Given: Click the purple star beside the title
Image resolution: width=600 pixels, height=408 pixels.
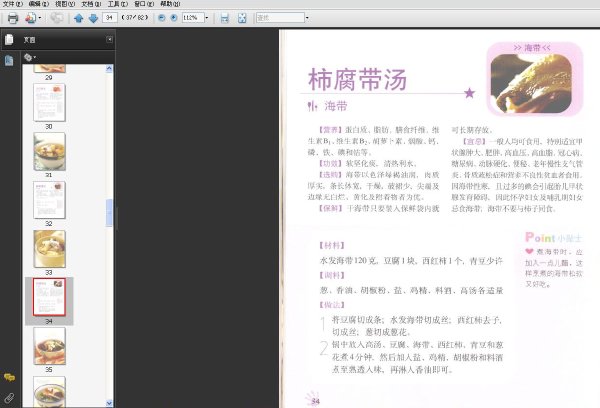Looking at the screenshot, I should [470, 93].
